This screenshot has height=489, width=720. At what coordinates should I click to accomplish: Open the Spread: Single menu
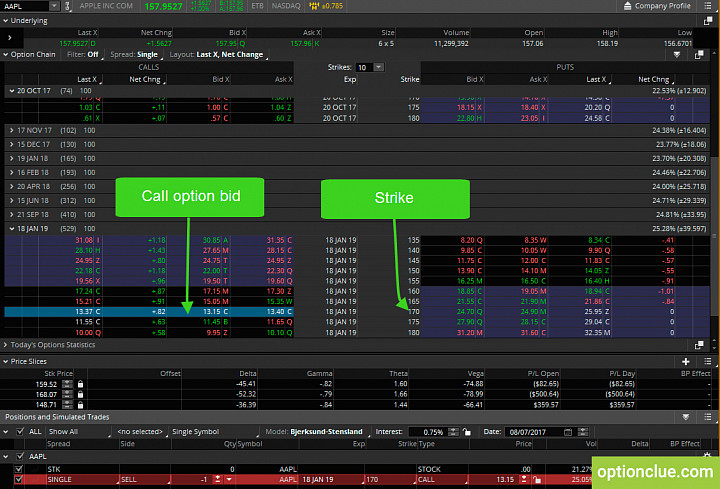(x=136, y=55)
